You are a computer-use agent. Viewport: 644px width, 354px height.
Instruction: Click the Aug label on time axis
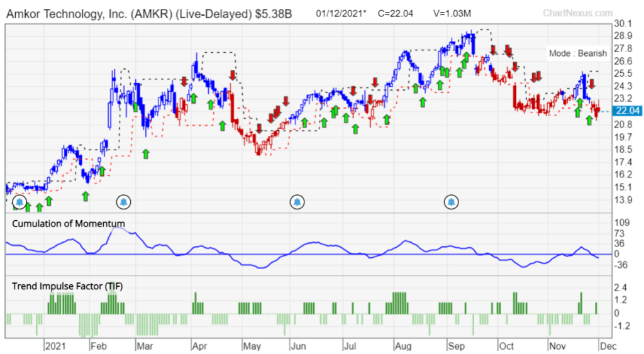tap(403, 346)
